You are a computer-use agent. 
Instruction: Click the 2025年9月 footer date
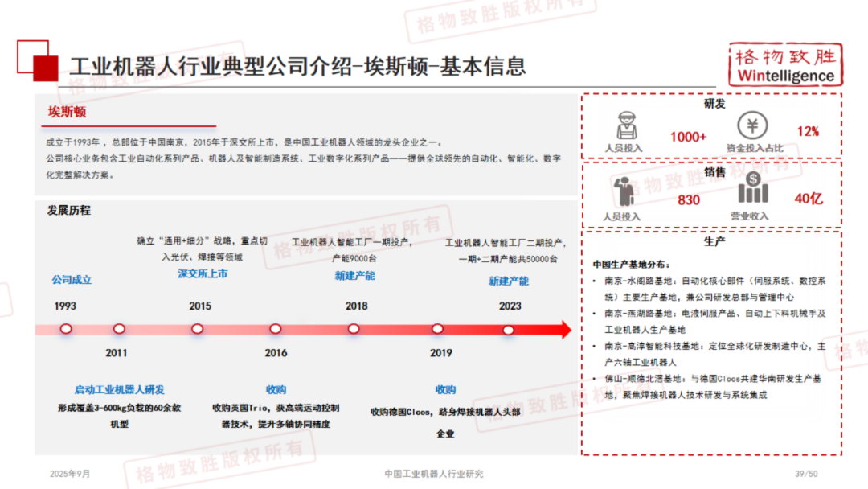point(70,474)
